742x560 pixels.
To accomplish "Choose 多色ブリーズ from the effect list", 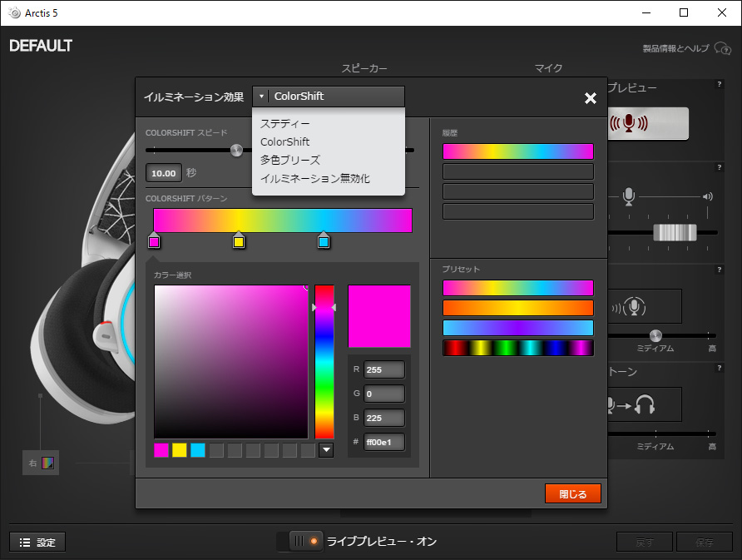I will click(289, 160).
